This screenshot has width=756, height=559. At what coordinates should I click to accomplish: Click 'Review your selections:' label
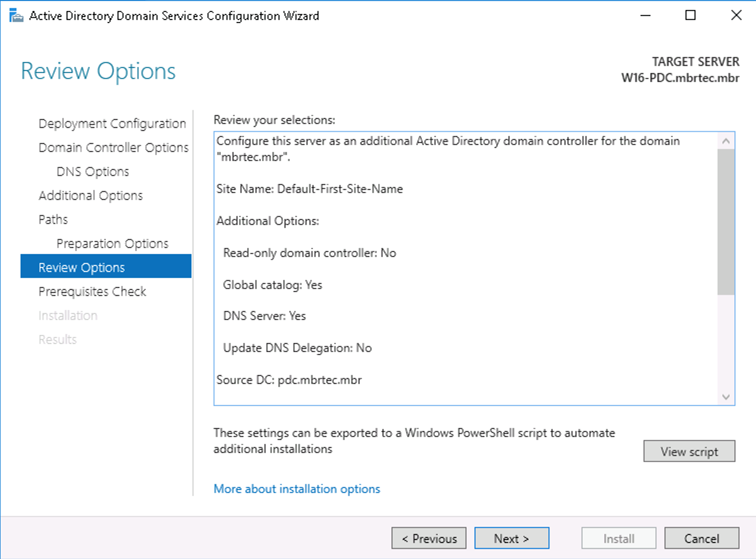point(274,120)
